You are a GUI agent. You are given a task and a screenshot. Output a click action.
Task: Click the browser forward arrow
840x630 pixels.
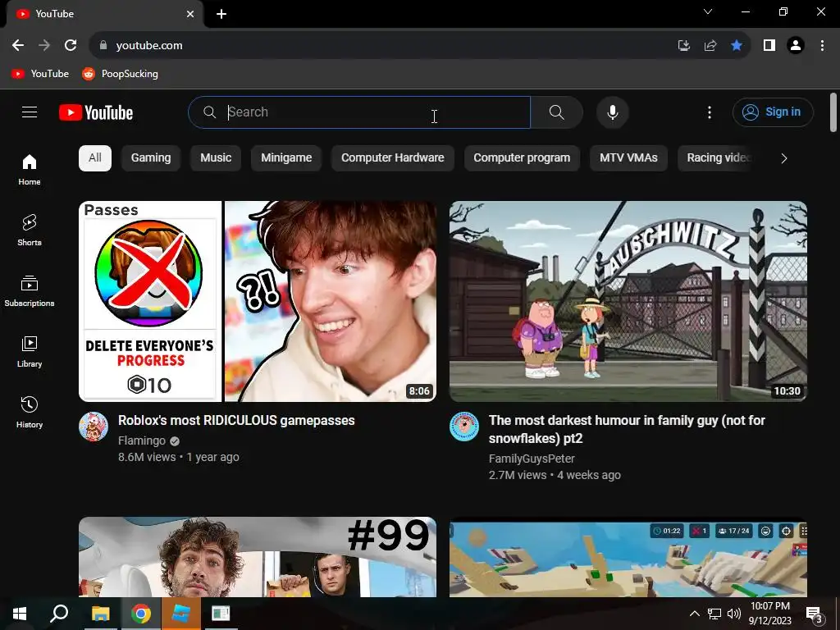[44, 46]
